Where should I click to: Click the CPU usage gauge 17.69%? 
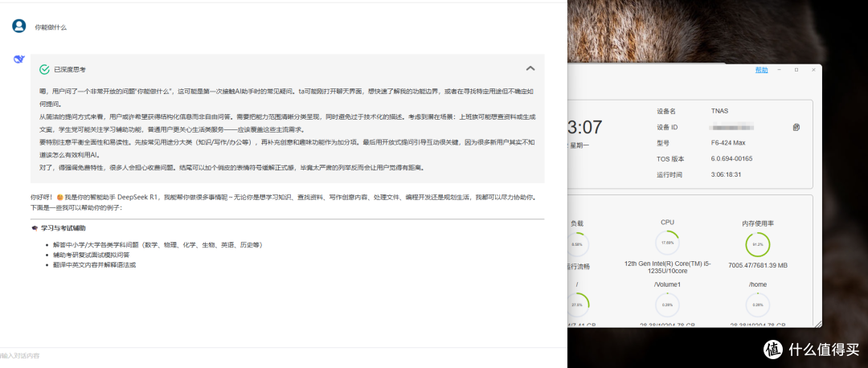click(667, 243)
